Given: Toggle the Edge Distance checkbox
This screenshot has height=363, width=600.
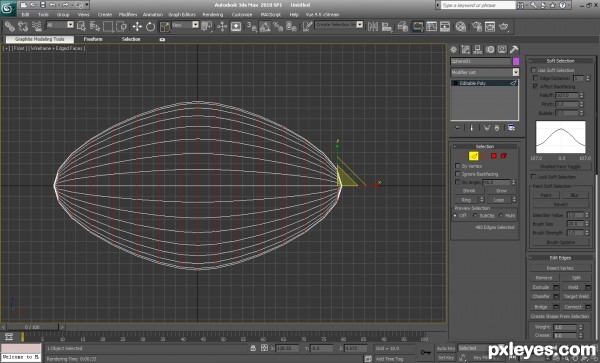Looking at the screenshot, I should coord(536,78).
